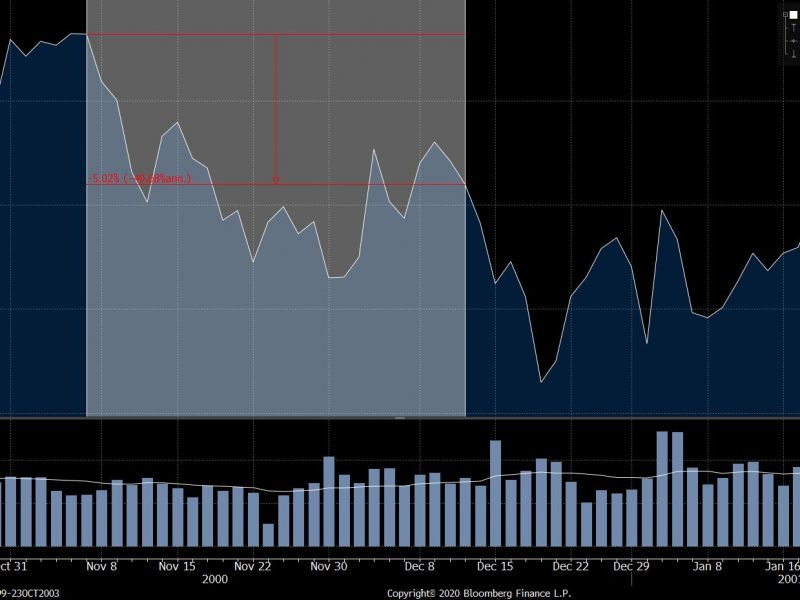
Task: Click the red arrowhead on the measure line
Action: [x=276, y=180]
